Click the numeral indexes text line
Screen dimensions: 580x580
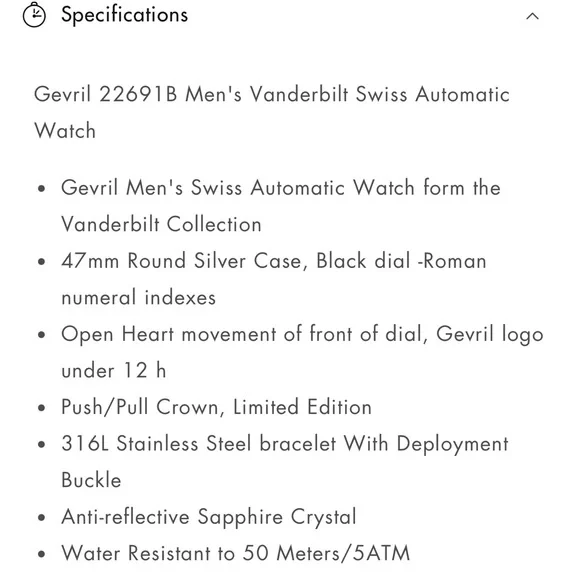coord(138,297)
